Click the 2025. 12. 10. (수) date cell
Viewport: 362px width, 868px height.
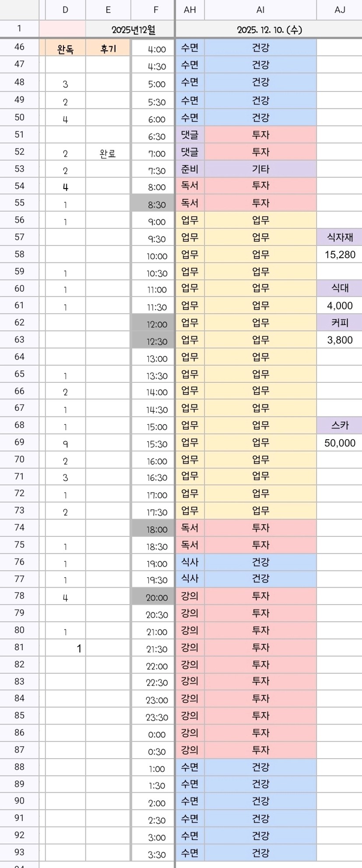click(269, 30)
